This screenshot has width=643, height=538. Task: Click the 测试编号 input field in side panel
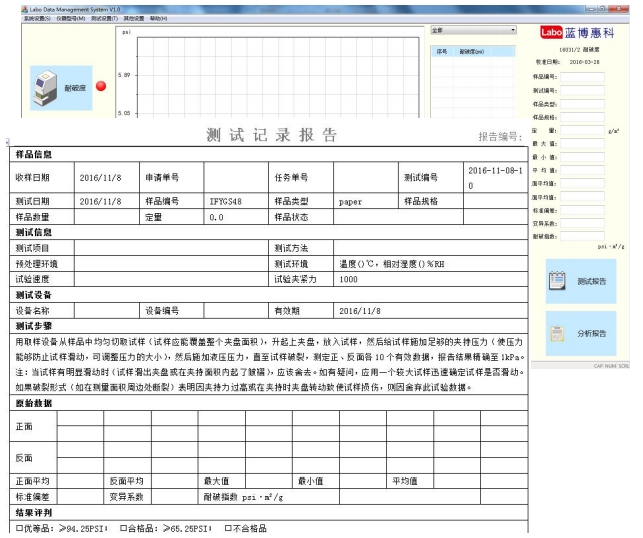(x=582, y=91)
